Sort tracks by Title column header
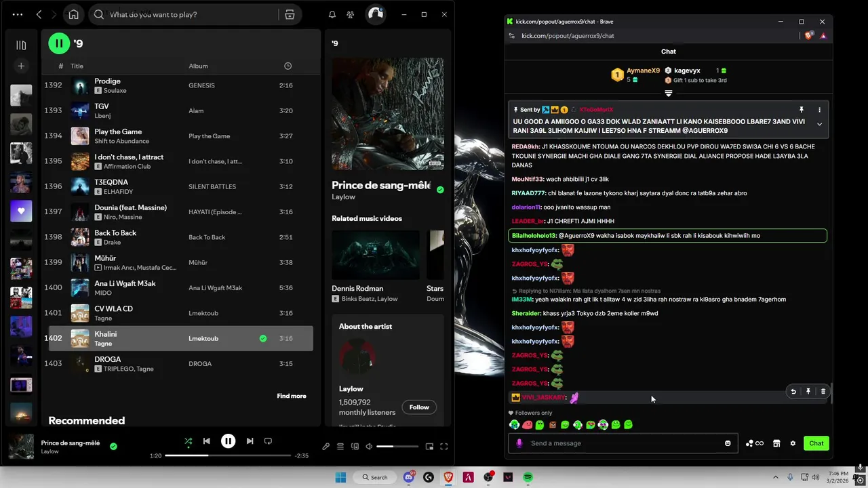This screenshot has height=488, width=868. [77, 66]
